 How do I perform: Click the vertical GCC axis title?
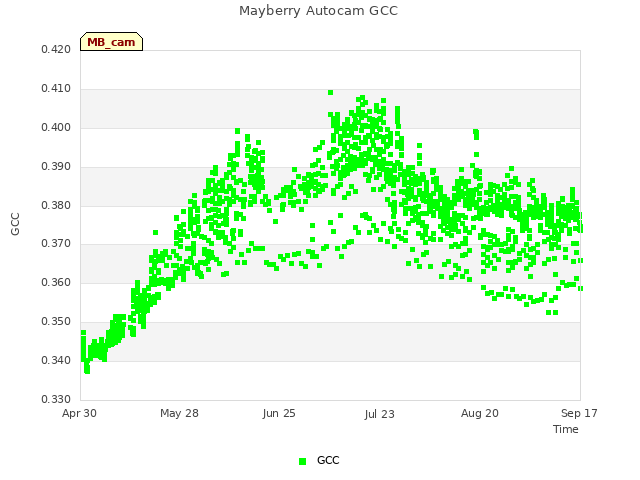click(15, 224)
